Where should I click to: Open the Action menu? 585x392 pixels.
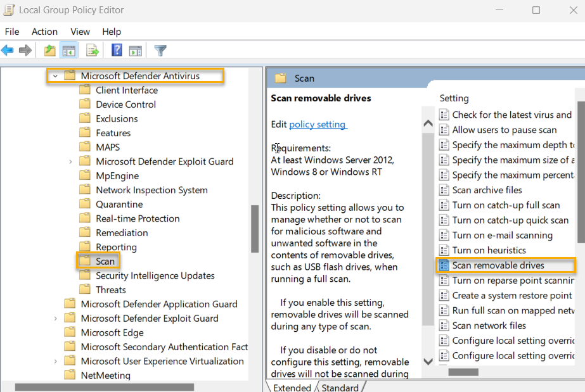coord(44,32)
